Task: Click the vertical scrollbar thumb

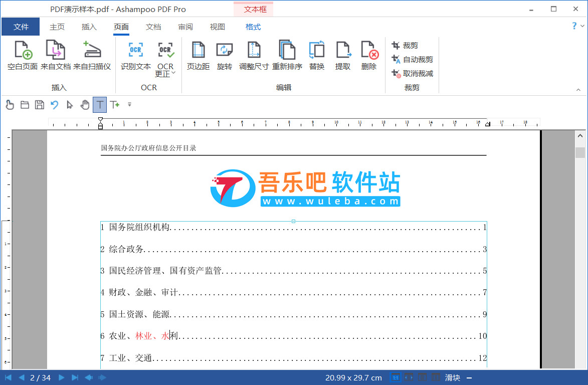Action: [x=580, y=152]
